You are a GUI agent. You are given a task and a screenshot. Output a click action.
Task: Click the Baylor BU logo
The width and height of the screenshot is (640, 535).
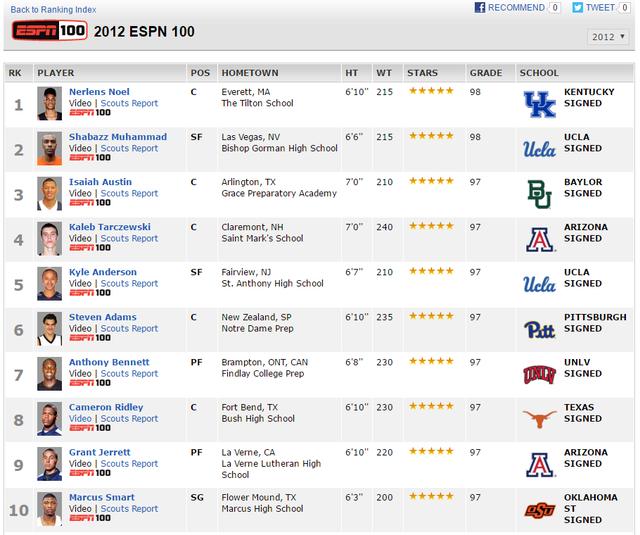tap(540, 194)
